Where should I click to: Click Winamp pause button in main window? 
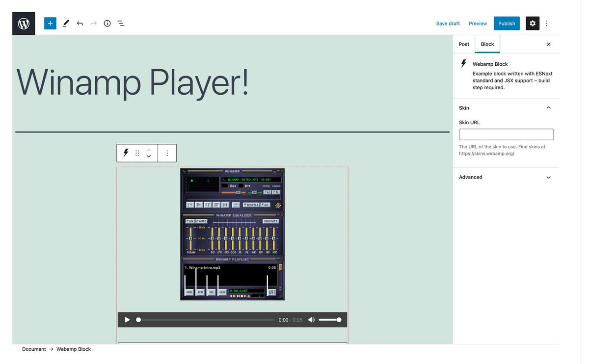click(208, 205)
